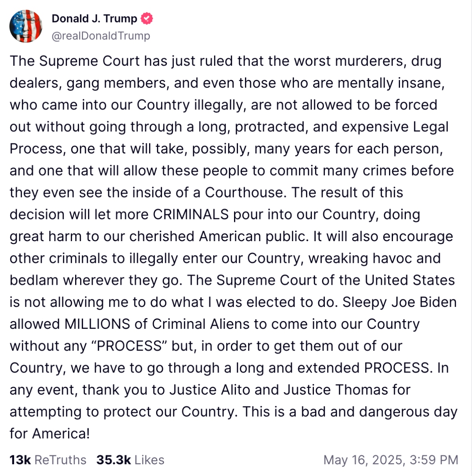Click the capitalized word CRIMINALS
This screenshot has height=476, width=472.
coord(191,214)
